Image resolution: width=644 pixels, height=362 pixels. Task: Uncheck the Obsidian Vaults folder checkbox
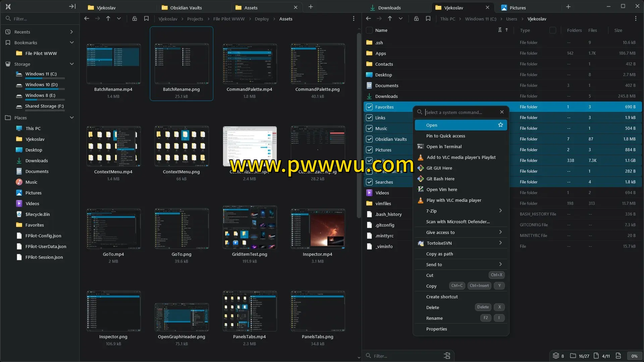tap(369, 139)
